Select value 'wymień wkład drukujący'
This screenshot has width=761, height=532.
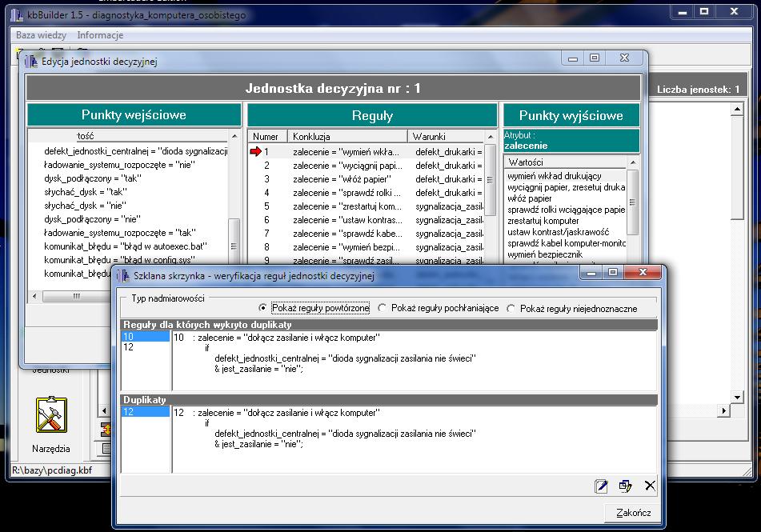(x=566, y=176)
